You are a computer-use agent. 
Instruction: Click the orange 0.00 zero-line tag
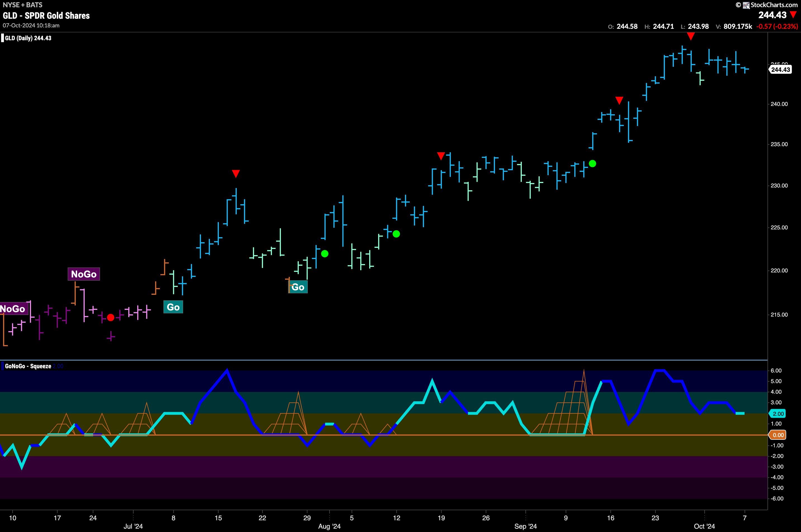coord(778,435)
